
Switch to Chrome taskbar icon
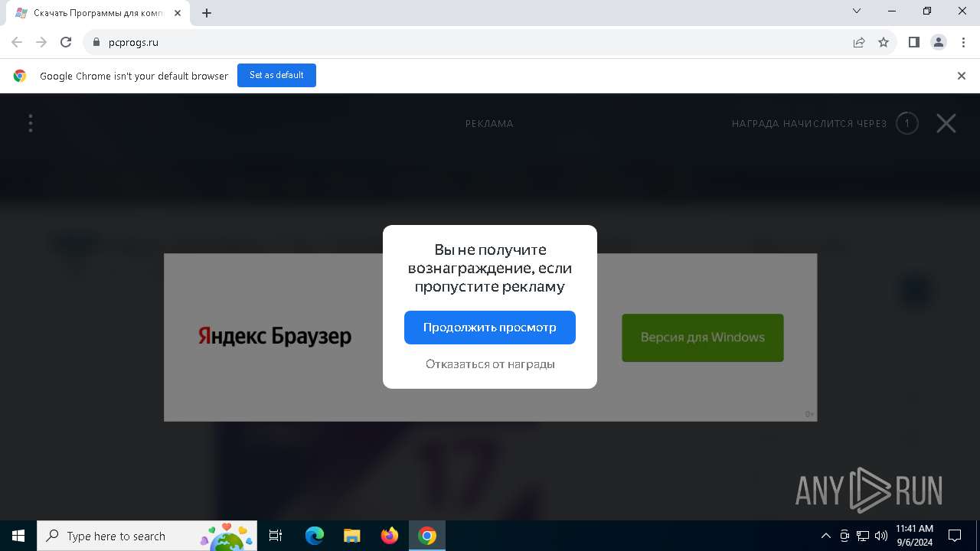click(x=427, y=536)
